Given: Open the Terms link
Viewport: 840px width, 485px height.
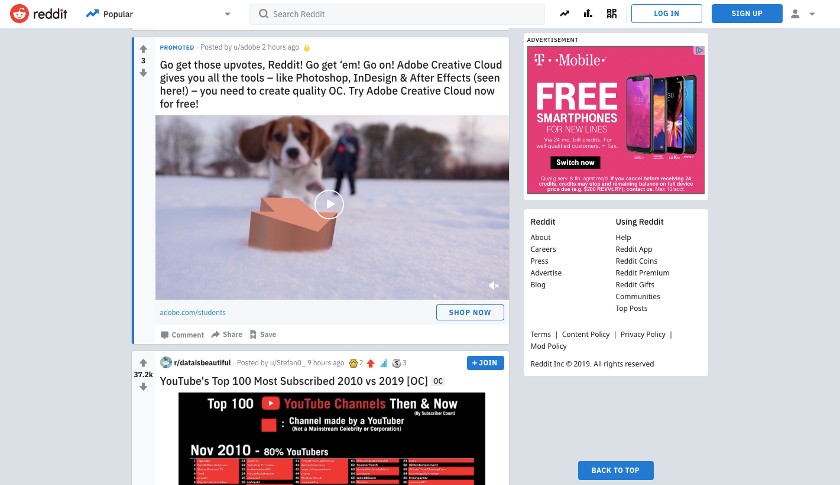Looking at the screenshot, I should coord(541,334).
